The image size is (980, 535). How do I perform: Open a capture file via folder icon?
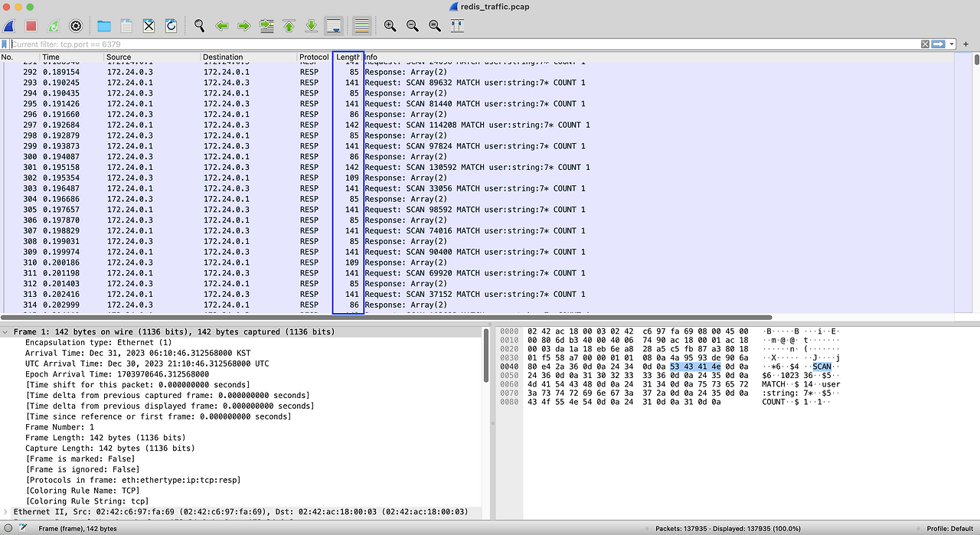pos(104,26)
